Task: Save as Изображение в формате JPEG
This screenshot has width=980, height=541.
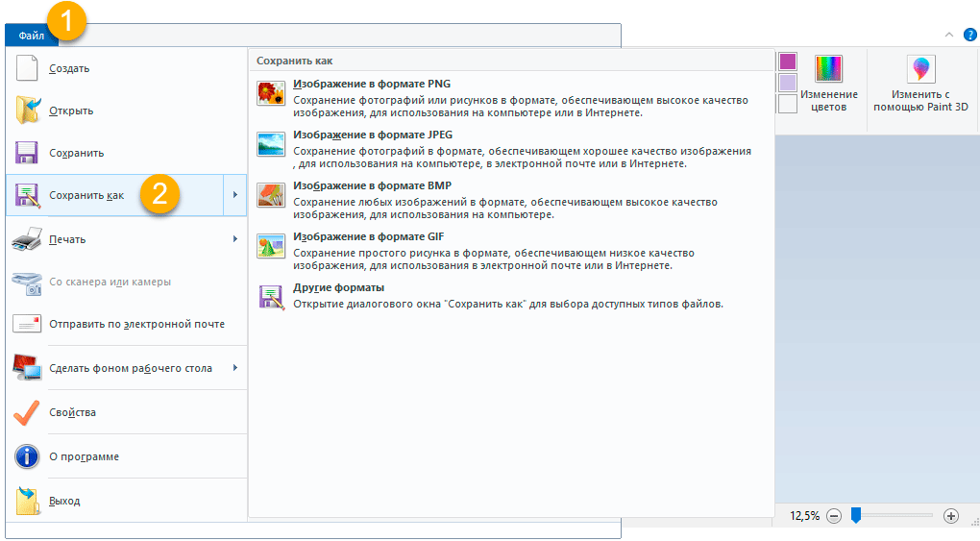Action: point(373,135)
